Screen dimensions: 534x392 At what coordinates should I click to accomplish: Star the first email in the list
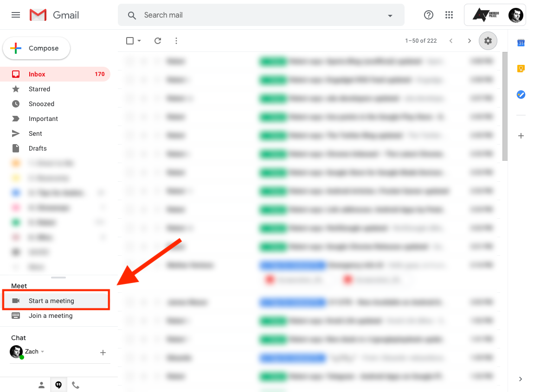[x=143, y=61]
